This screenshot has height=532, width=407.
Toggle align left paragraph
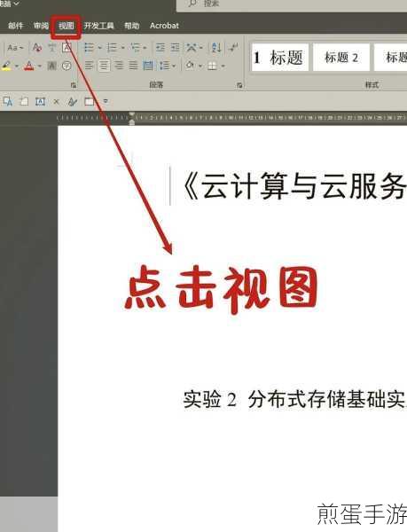coord(89,65)
